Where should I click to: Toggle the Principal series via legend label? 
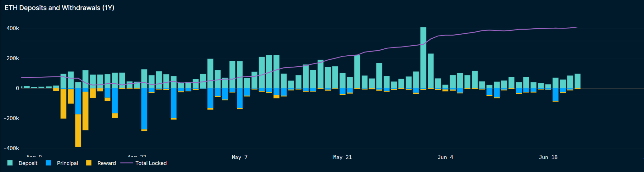pos(67,163)
